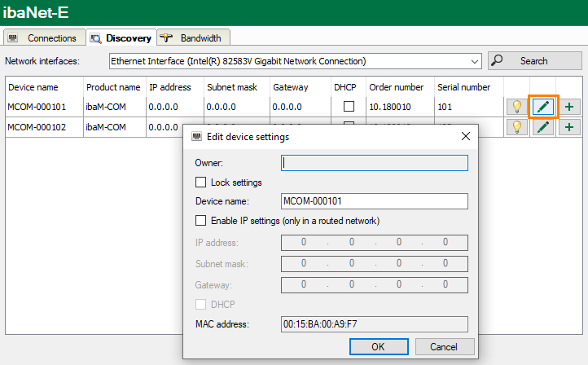Confirm with the OK button

pyautogui.click(x=378, y=346)
